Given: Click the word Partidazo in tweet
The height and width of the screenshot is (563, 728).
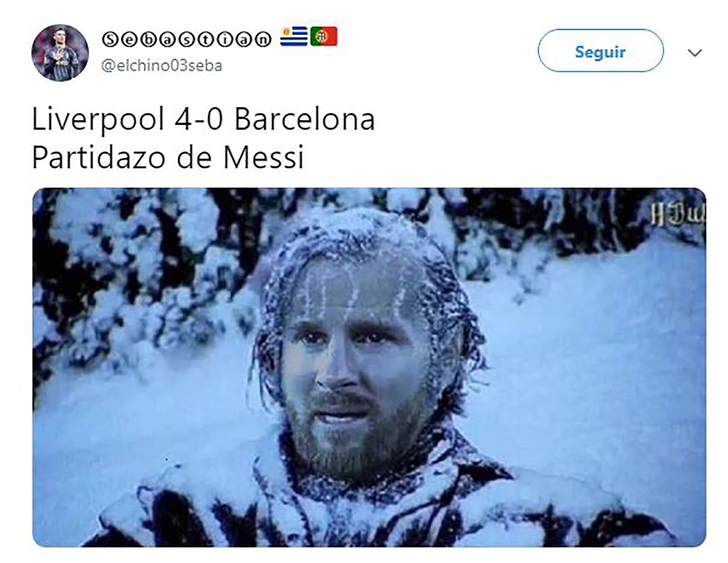Looking at the screenshot, I should click(x=99, y=157).
